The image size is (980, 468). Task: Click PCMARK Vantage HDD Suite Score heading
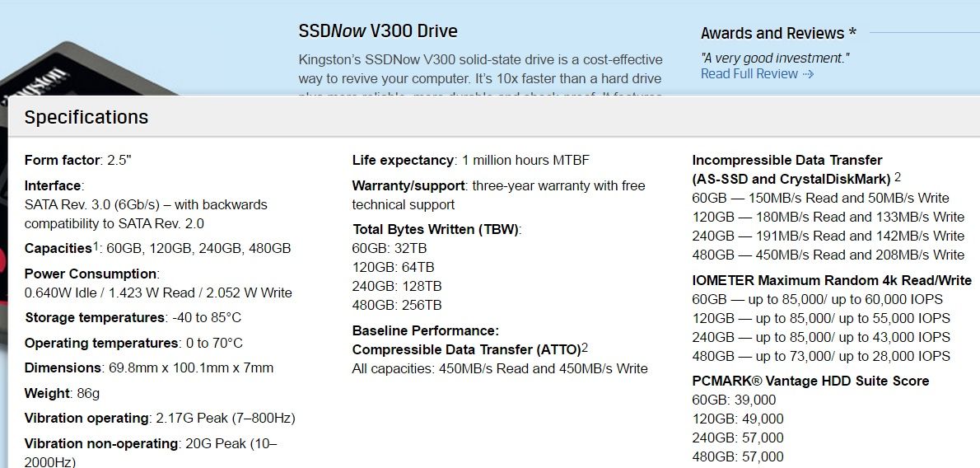click(x=810, y=381)
